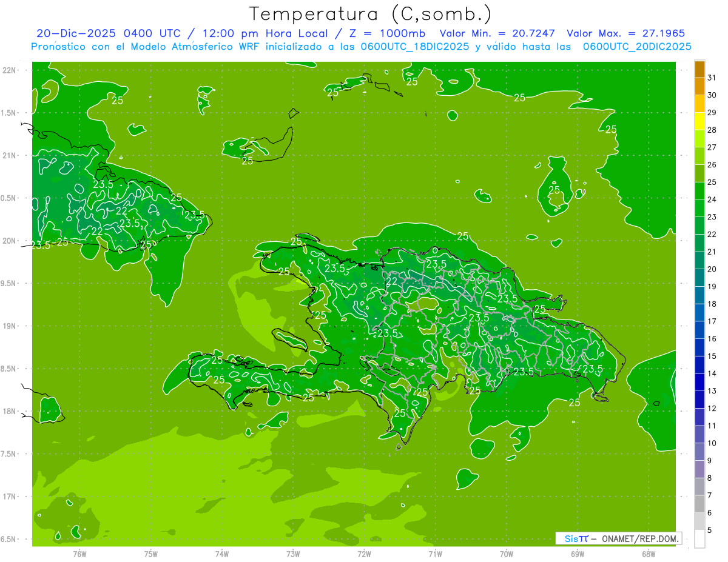Click the colorbar legend value "11"
Screen dimensions: 728x562
click(x=712, y=426)
